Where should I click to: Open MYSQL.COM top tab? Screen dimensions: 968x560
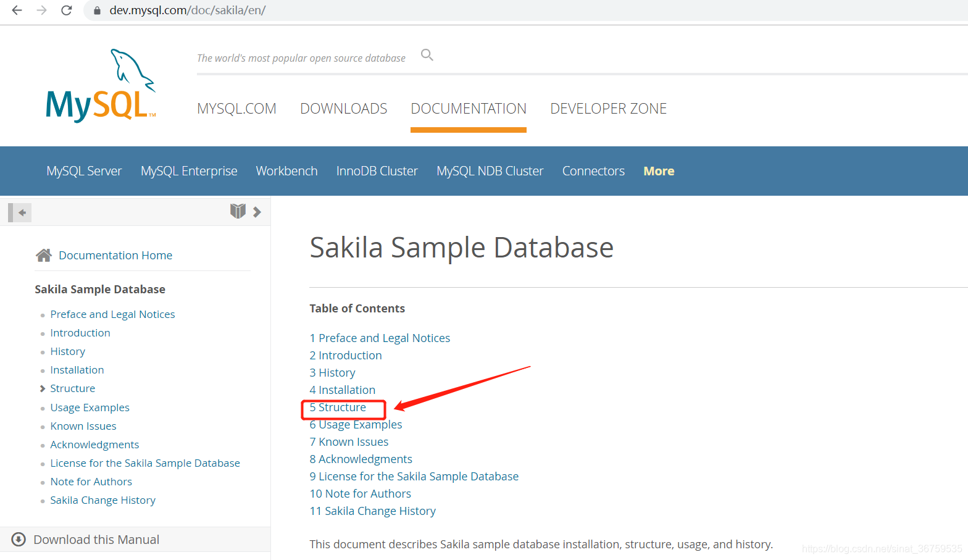tap(236, 109)
